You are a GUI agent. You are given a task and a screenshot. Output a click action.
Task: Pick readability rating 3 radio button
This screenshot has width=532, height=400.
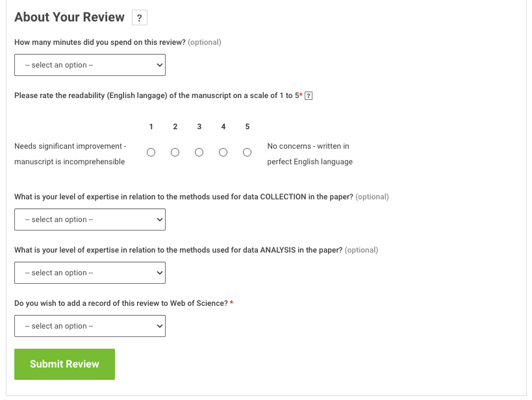tap(199, 153)
